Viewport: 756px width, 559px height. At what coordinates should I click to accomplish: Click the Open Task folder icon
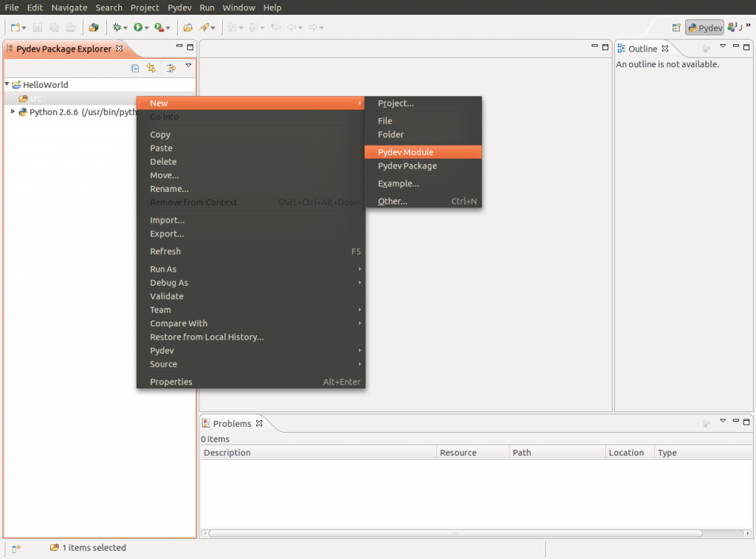[x=188, y=27]
